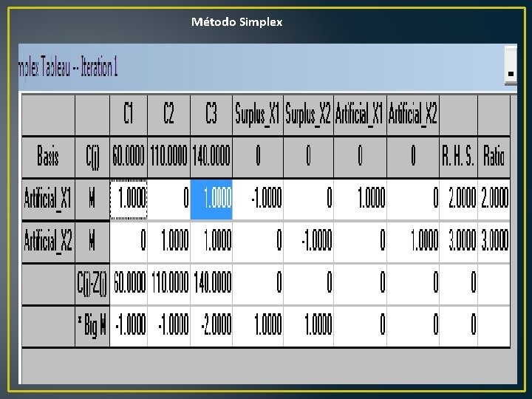
Task: Click the C1 column header
Action: [129, 115]
